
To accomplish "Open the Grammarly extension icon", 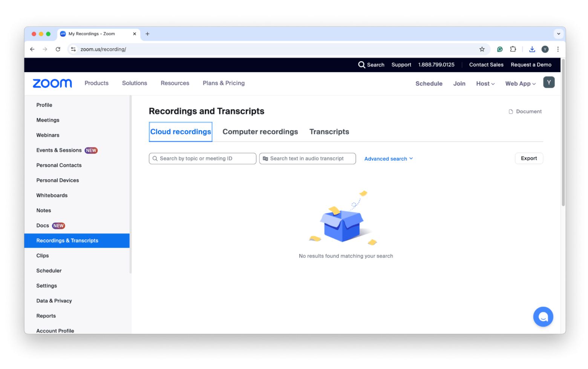I will coord(500,49).
